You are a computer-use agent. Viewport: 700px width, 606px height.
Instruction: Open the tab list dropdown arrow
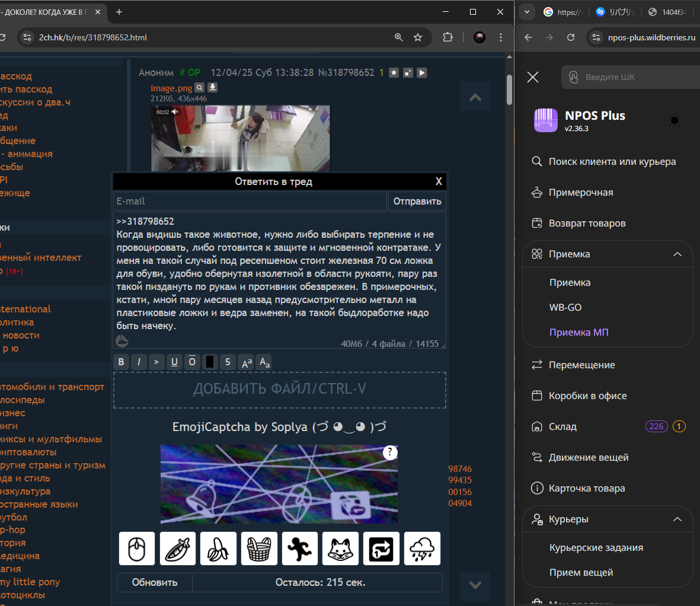526,12
